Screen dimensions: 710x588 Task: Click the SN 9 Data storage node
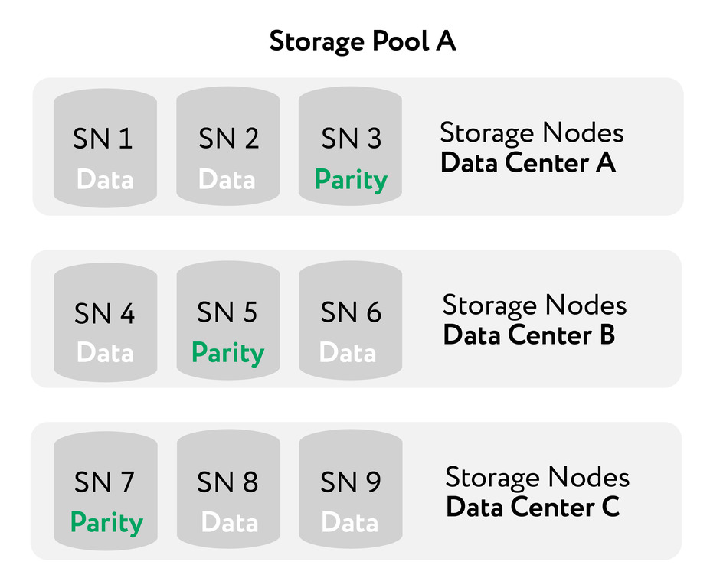[351, 489]
